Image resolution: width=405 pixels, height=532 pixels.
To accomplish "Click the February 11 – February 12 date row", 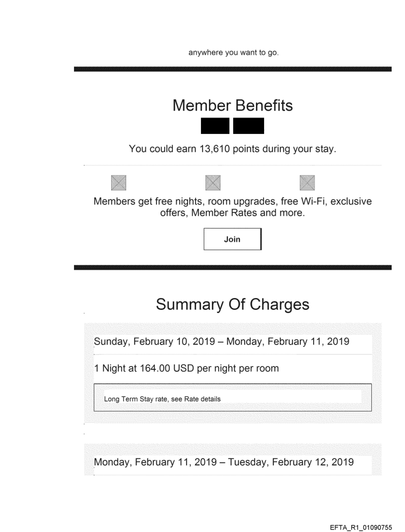I will pyautogui.click(x=224, y=463).
